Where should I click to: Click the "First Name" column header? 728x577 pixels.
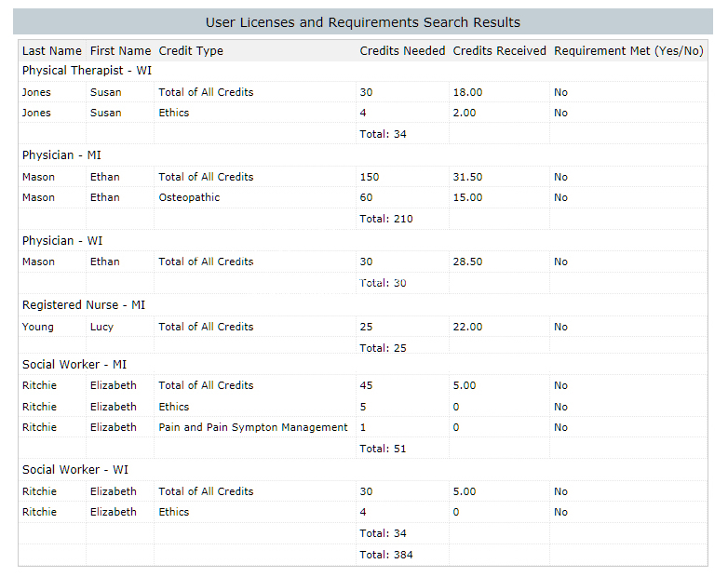pyautogui.click(x=120, y=51)
